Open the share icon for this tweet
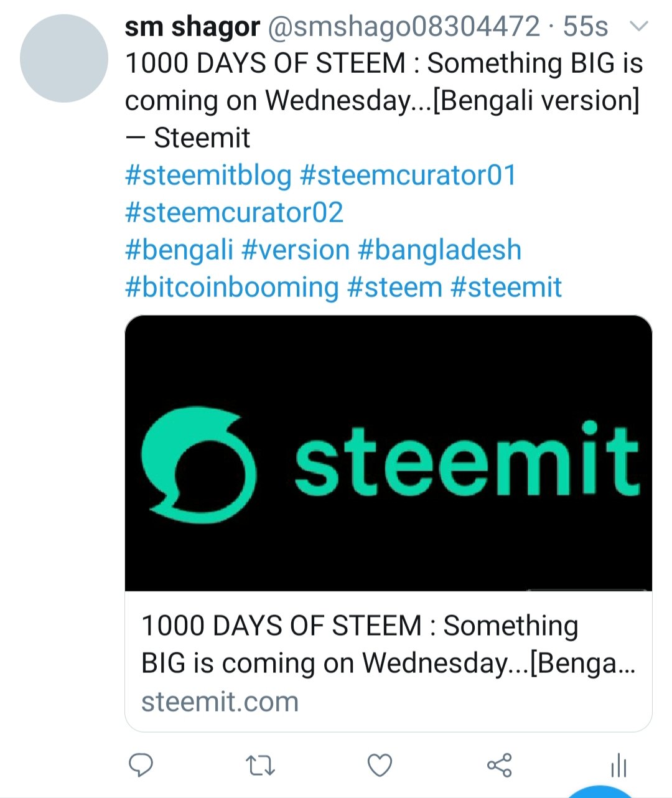 point(499,765)
